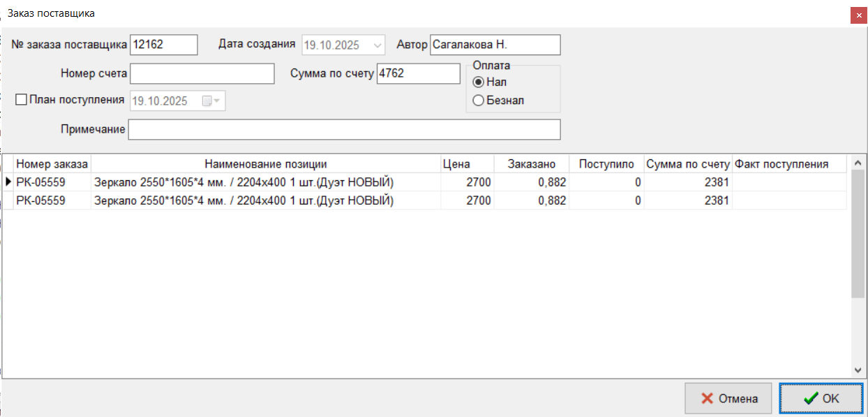Viewport: 868px width, 417px height.
Task: Click the № заказа поставщика field
Action: tap(164, 45)
